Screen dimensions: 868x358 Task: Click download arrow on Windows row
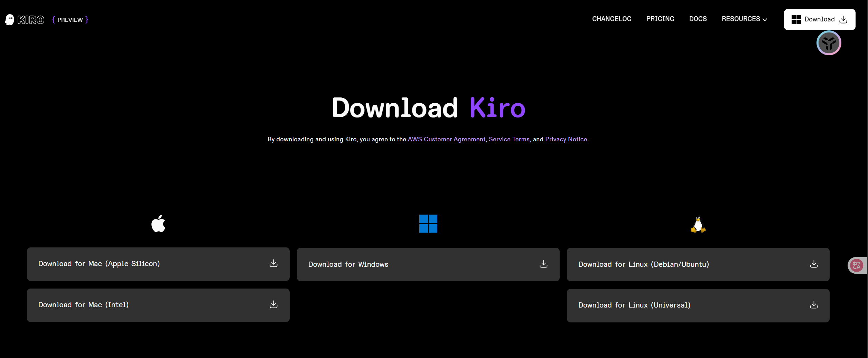pyautogui.click(x=543, y=264)
